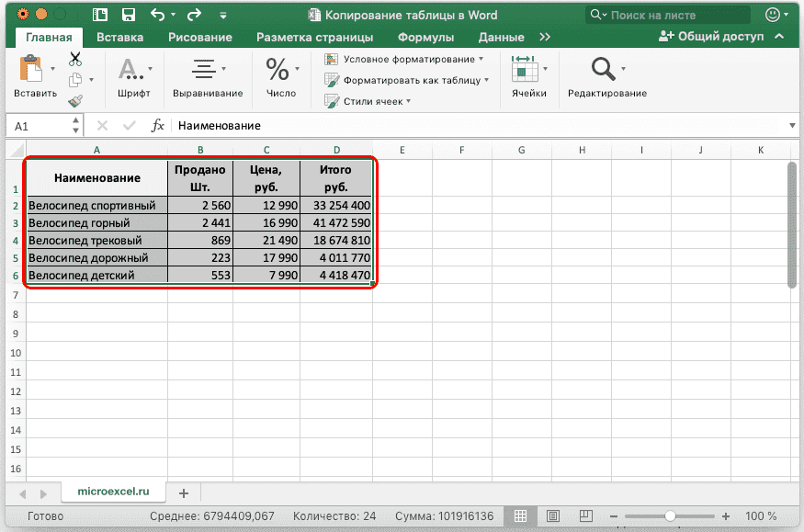Add a new sheet with plus icon
The width and height of the screenshot is (804, 532).
click(x=183, y=493)
